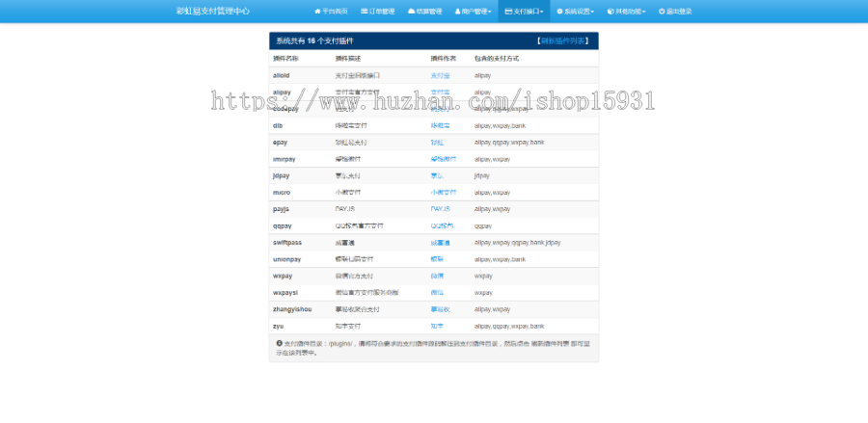Viewport: 868px width, 423px height.
Task: Select the plugin name micro
Action: point(282,193)
